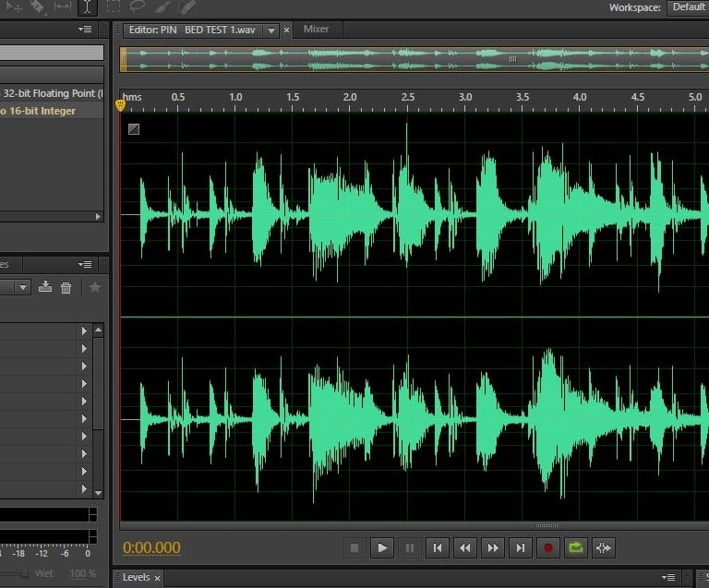Click the 2.5 mark on the timeline ruler
Screen dimensions: 709x588
(408, 97)
